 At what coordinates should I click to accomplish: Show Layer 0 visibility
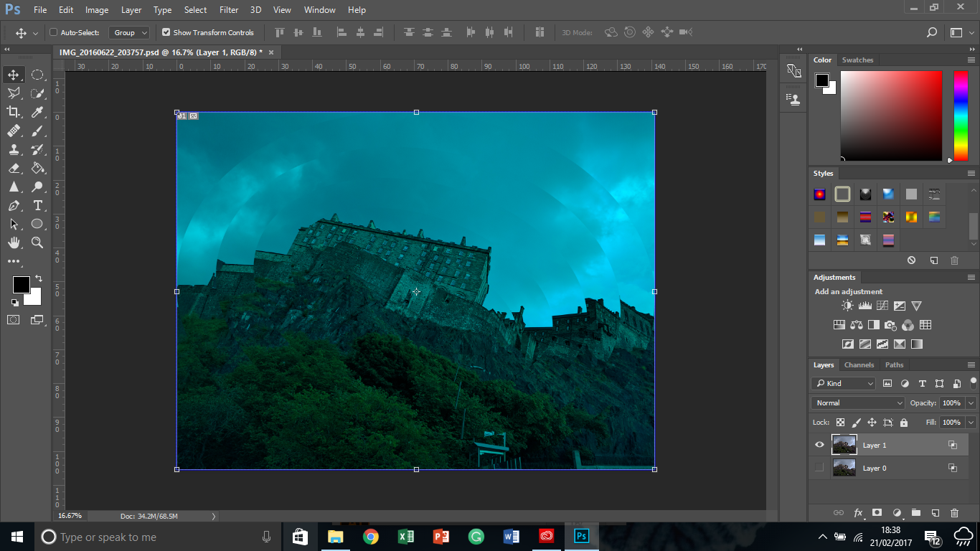click(x=819, y=468)
